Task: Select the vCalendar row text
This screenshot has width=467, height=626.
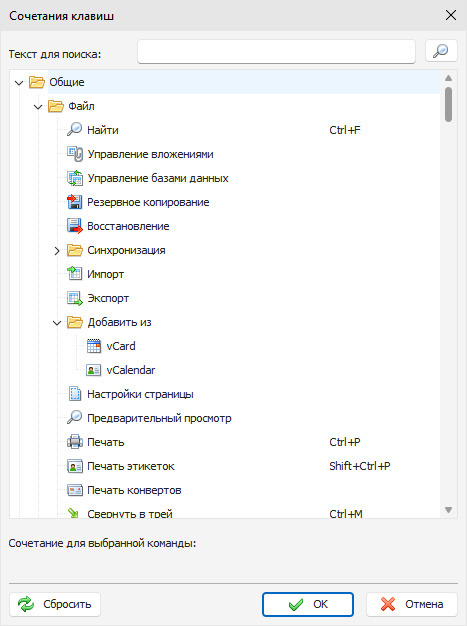Action: point(131,370)
